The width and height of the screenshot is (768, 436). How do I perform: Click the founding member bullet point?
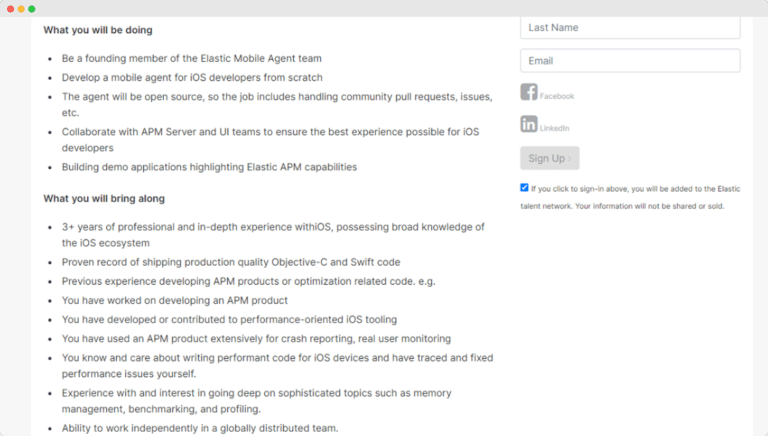point(190,58)
